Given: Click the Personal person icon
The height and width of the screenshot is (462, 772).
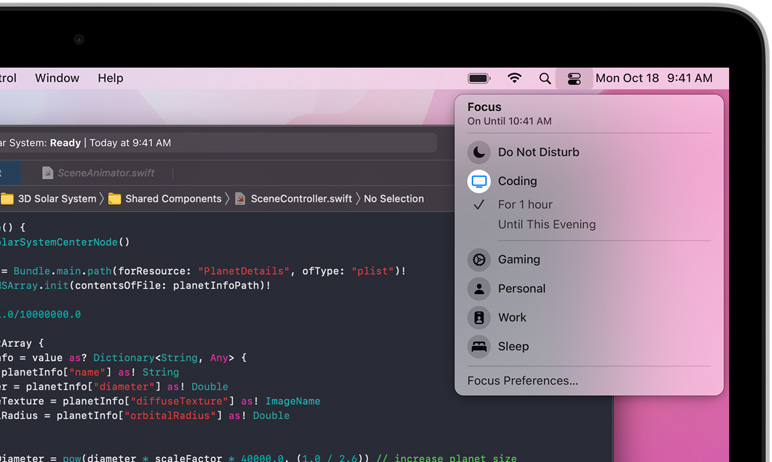Looking at the screenshot, I should tap(479, 289).
